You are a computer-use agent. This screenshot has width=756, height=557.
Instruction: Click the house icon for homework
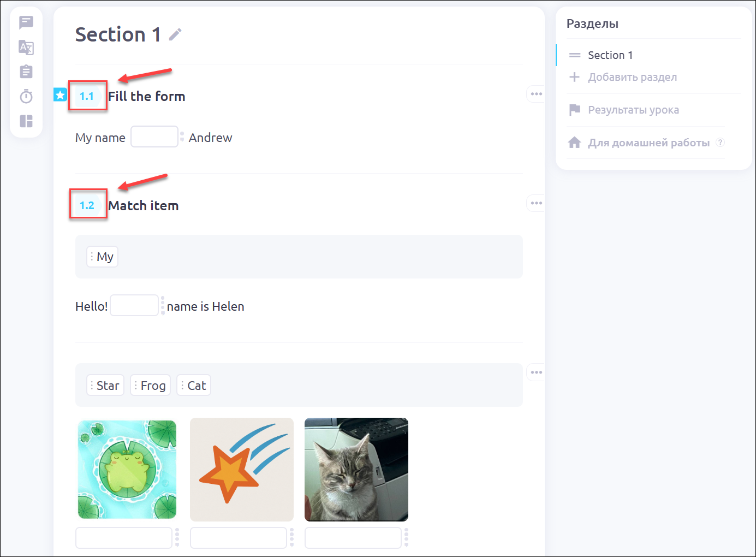pos(575,143)
